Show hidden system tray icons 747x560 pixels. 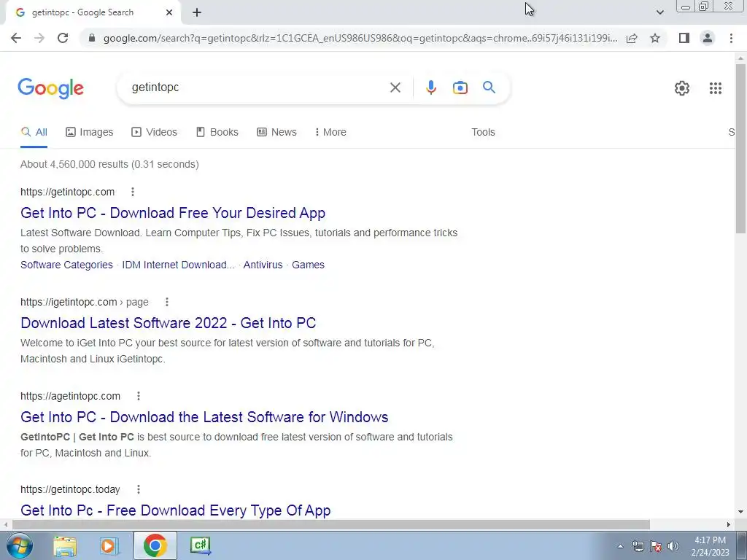[x=620, y=546]
